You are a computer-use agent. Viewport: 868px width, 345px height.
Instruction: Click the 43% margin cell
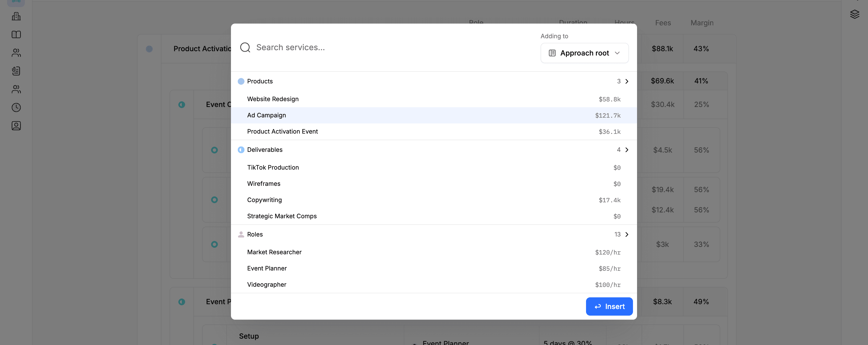701,49
